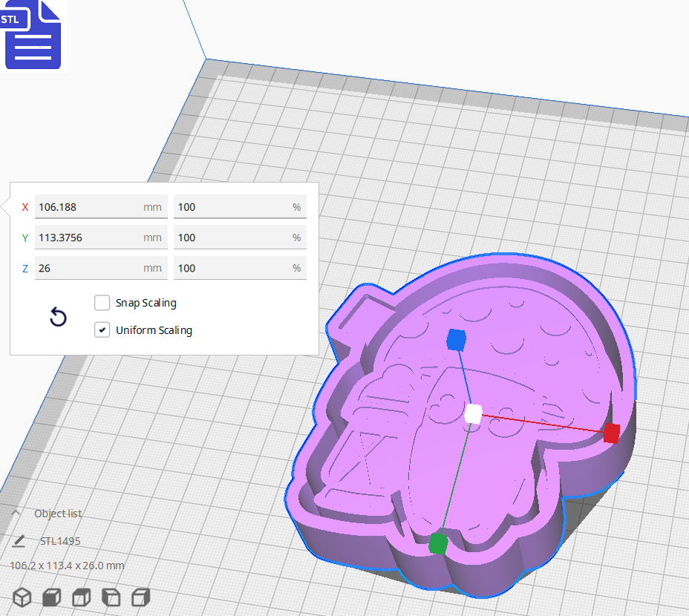
Task: Open the STL file icon at top left
Action: click(33, 35)
